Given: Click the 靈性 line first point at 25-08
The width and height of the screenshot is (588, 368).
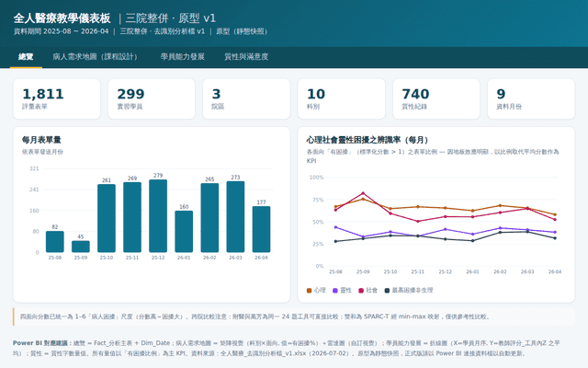Looking at the screenshot, I should (335, 227).
